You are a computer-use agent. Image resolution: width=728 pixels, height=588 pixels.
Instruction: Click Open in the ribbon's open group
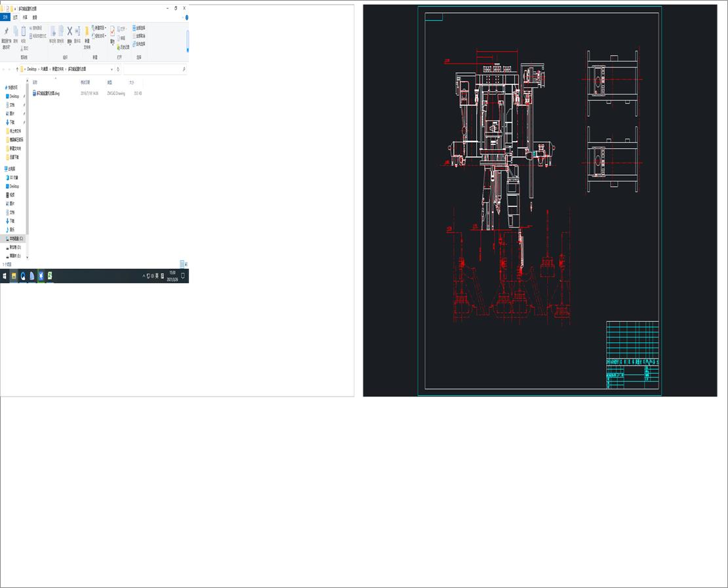point(122,29)
